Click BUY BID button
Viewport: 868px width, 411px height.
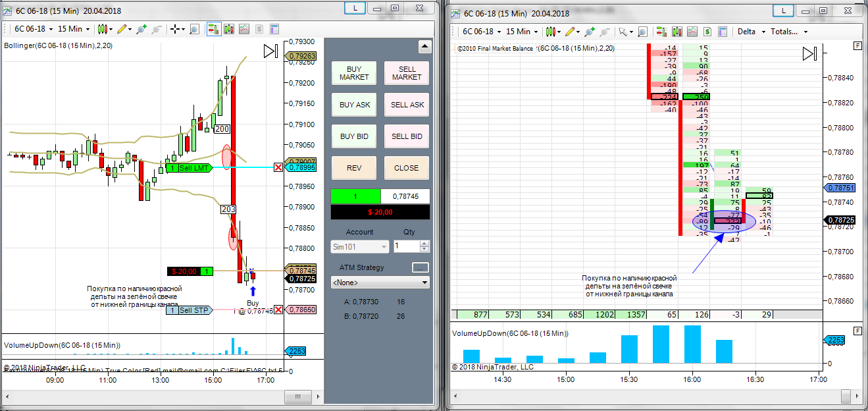pyautogui.click(x=355, y=136)
